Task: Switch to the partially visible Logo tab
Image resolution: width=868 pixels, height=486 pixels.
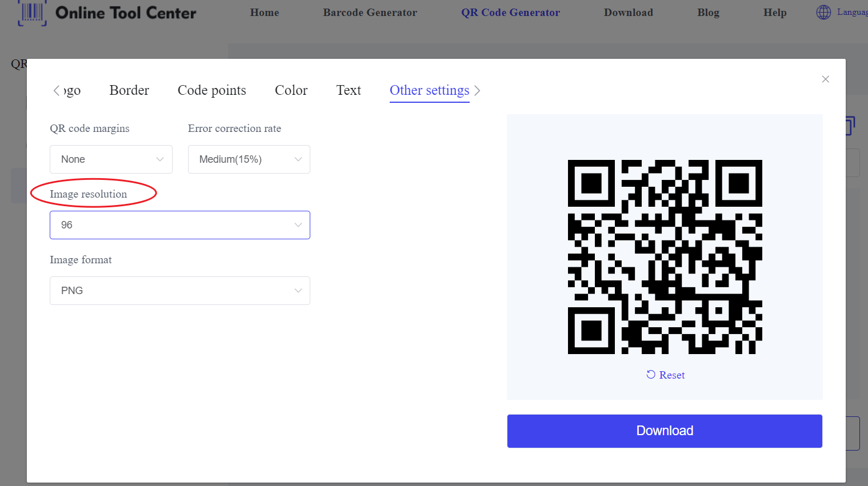Action: pyautogui.click(x=71, y=90)
